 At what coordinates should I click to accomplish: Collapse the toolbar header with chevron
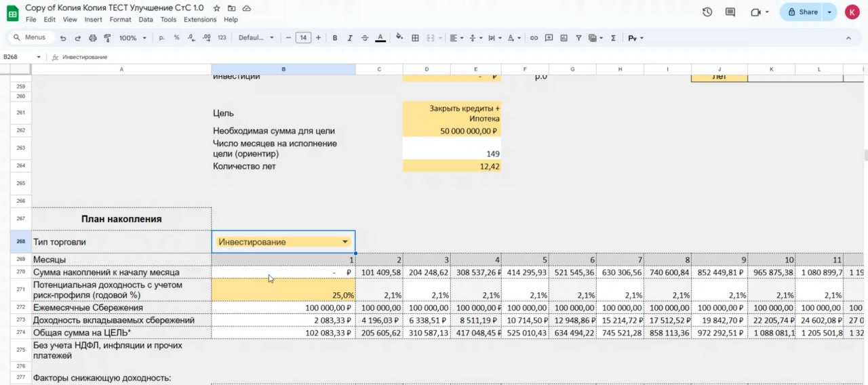click(x=848, y=38)
